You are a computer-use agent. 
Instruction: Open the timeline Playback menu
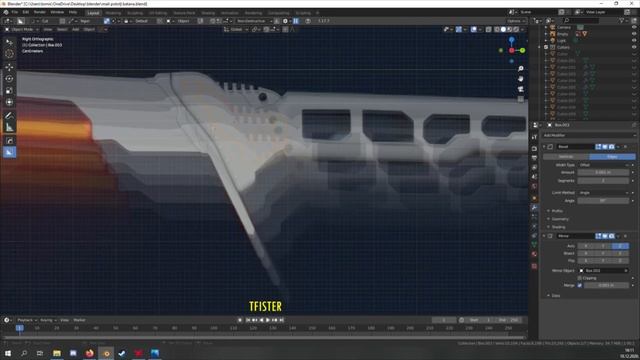pos(27,320)
